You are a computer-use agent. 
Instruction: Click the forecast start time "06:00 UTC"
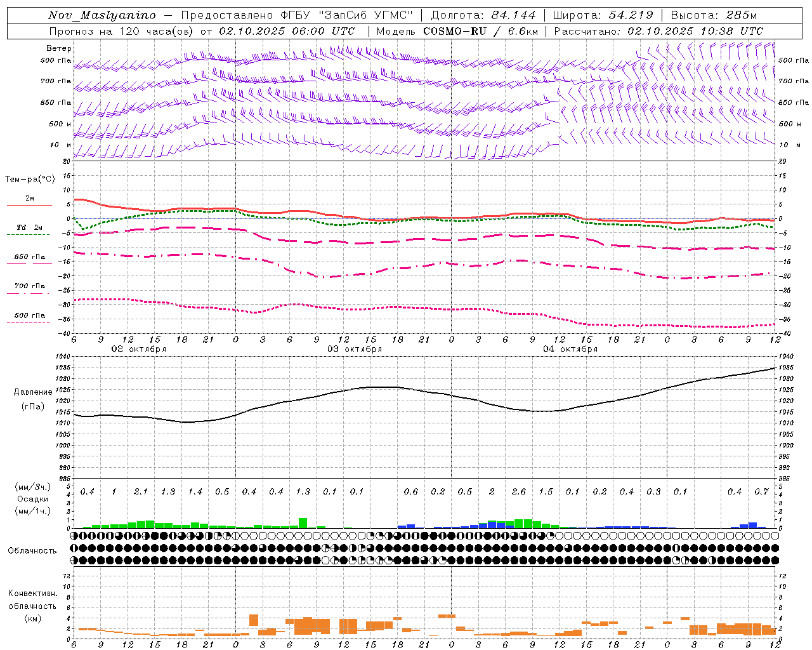pyautogui.click(x=324, y=31)
